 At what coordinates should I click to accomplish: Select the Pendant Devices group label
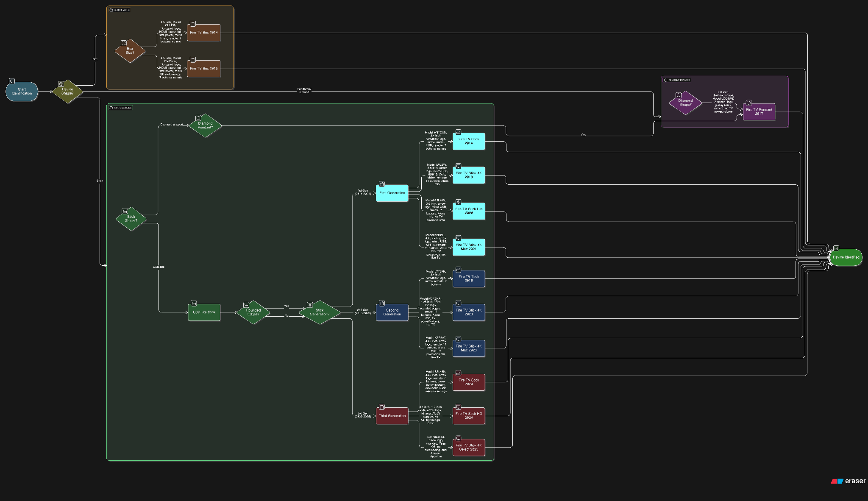679,80
